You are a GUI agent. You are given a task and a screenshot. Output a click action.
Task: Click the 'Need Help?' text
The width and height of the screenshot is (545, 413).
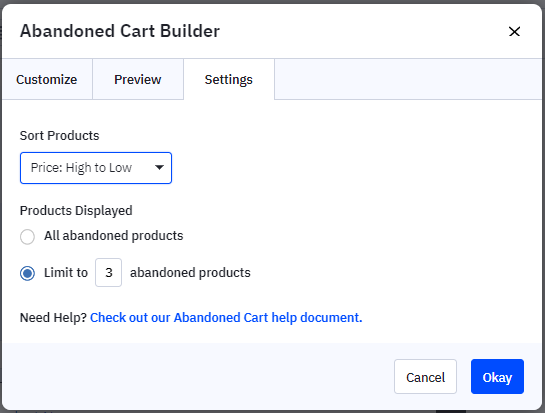(x=53, y=317)
